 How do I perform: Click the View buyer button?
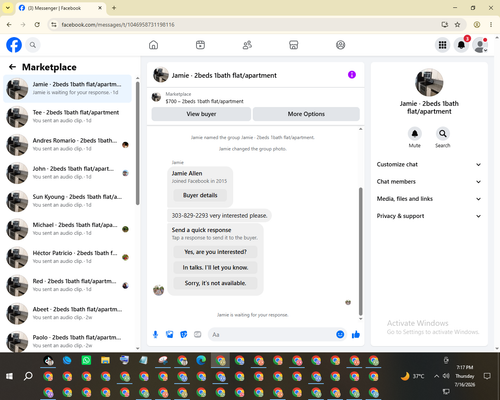(x=201, y=114)
